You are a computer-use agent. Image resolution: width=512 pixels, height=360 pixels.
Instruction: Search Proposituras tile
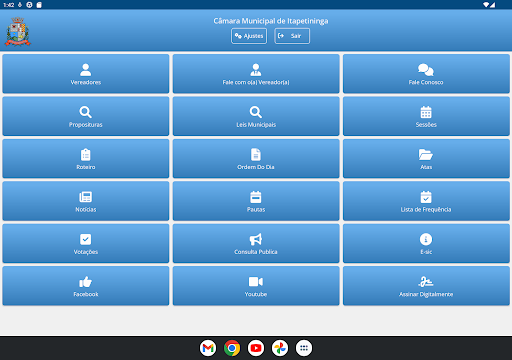[86, 116]
